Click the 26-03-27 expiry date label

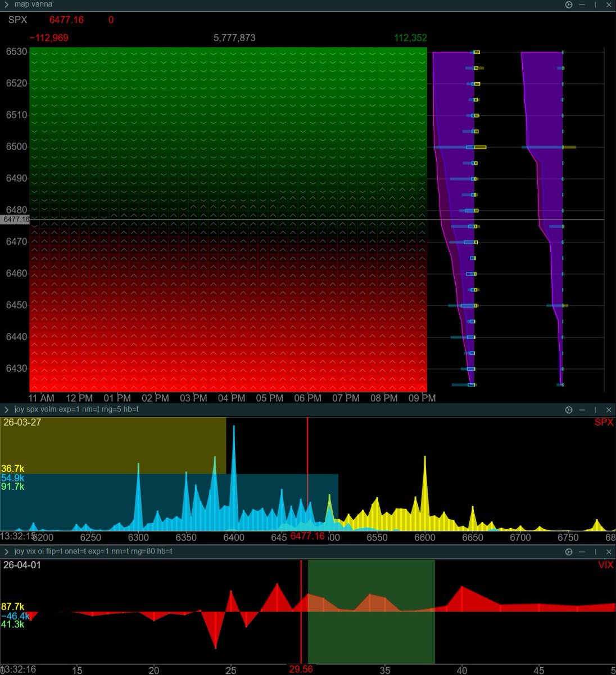tap(22, 422)
